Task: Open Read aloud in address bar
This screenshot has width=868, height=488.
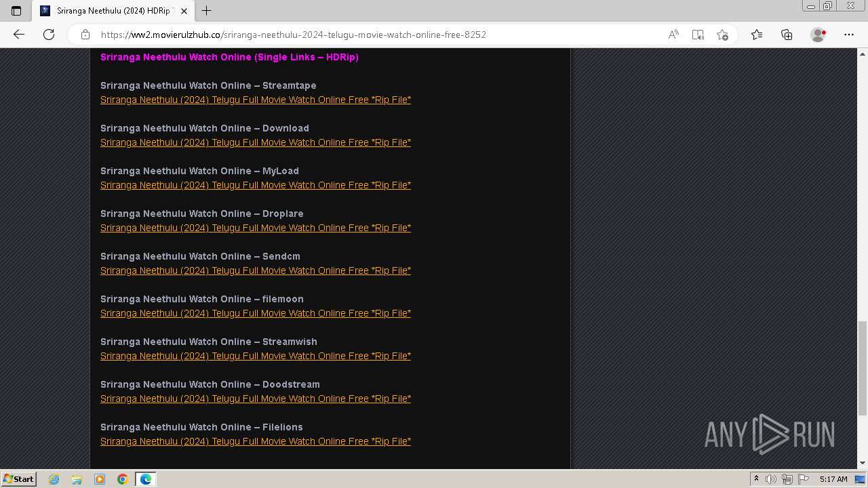Action: tap(673, 35)
